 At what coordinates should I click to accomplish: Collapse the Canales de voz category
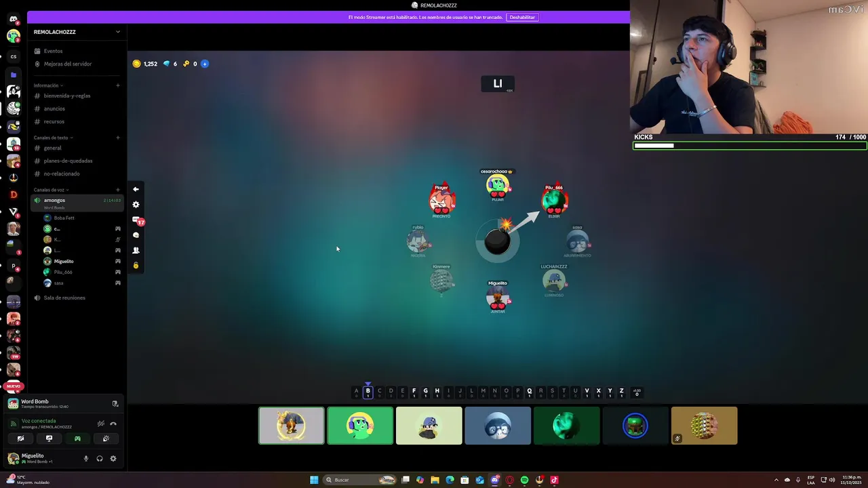(x=51, y=190)
